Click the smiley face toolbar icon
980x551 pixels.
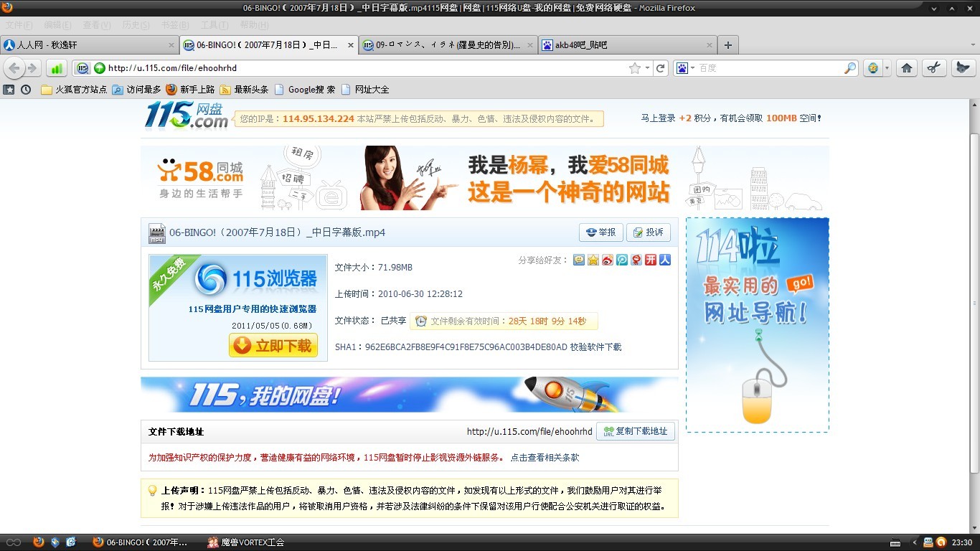873,68
